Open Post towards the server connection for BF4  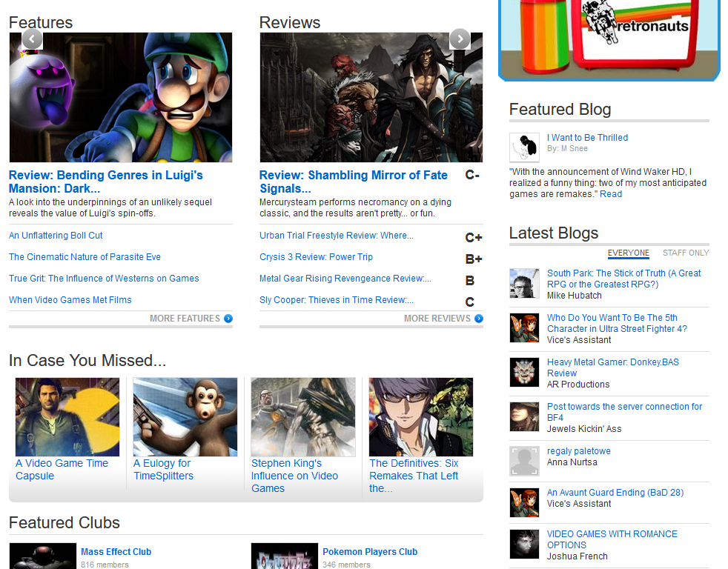(x=624, y=412)
